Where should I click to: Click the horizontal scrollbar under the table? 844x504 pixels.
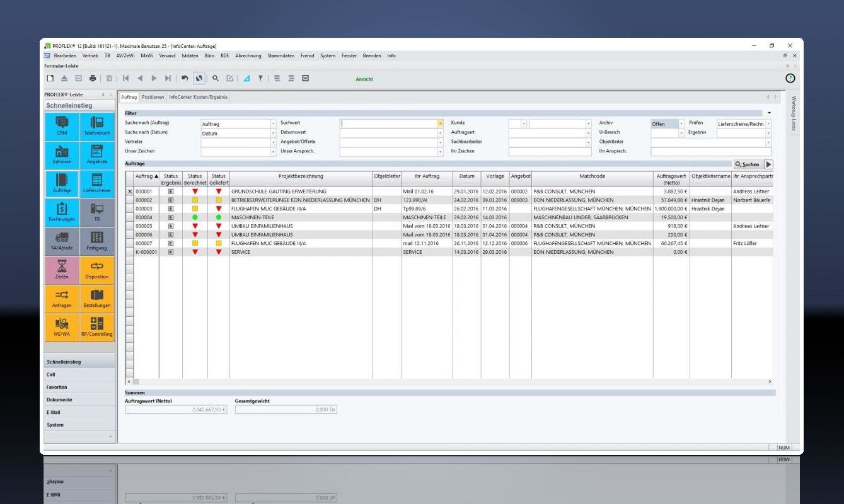point(449,382)
